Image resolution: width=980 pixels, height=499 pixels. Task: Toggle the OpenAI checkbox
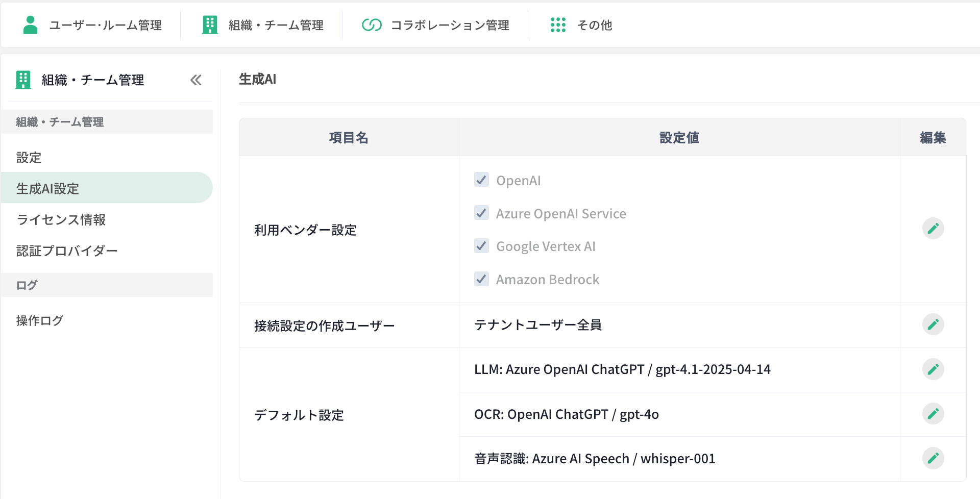pyautogui.click(x=481, y=180)
